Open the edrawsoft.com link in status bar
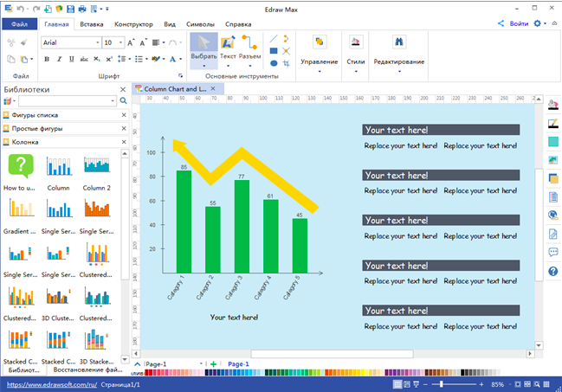This screenshot has width=562, height=392. [50, 383]
